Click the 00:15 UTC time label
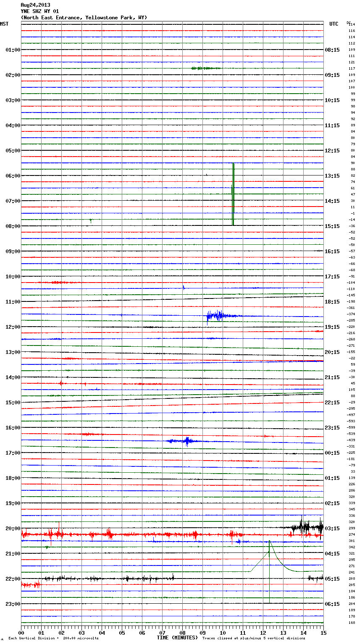The height and width of the screenshot is (644, 357). (332, 453)
